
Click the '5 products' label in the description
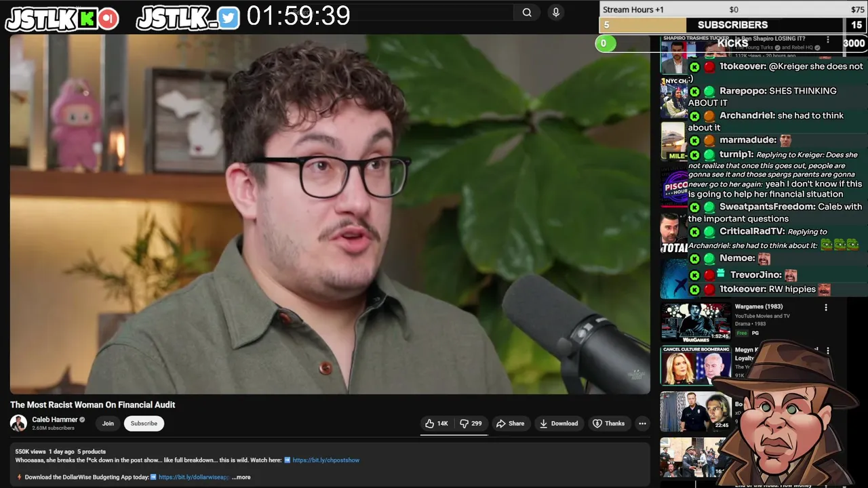tap(92, 451)
